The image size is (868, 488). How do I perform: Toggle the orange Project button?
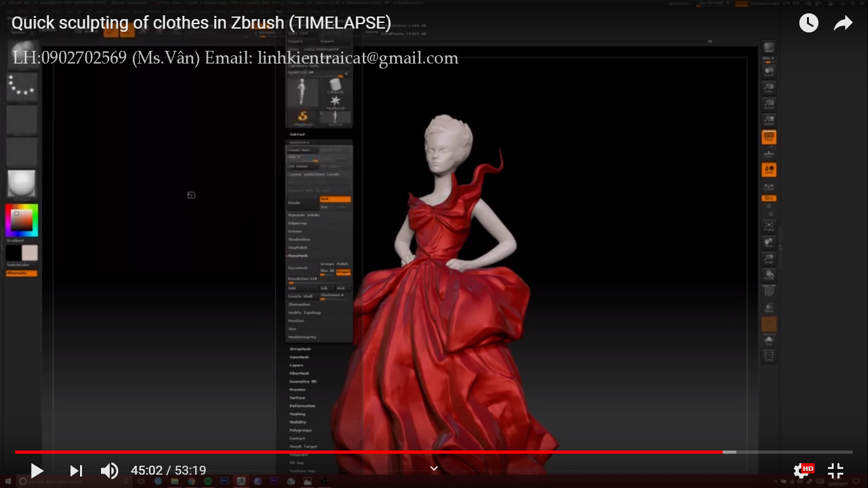344,271
